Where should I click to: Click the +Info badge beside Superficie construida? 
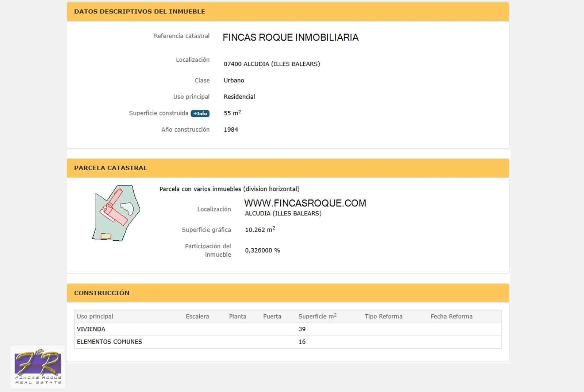(200, 113)
